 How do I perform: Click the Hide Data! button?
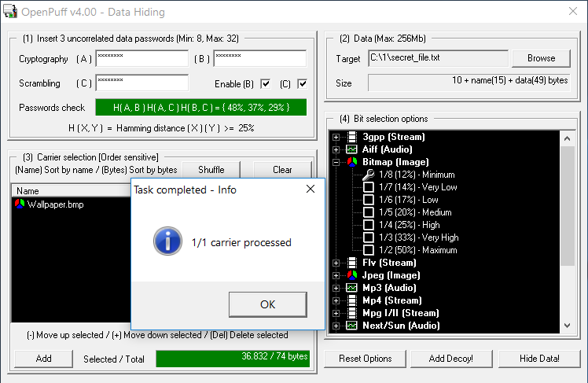(538, 359)
